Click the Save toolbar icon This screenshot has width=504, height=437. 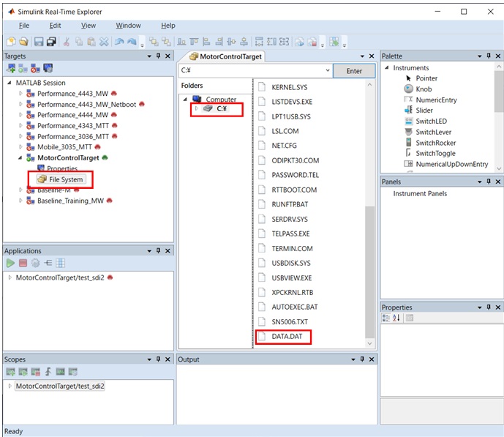point(39,42)
